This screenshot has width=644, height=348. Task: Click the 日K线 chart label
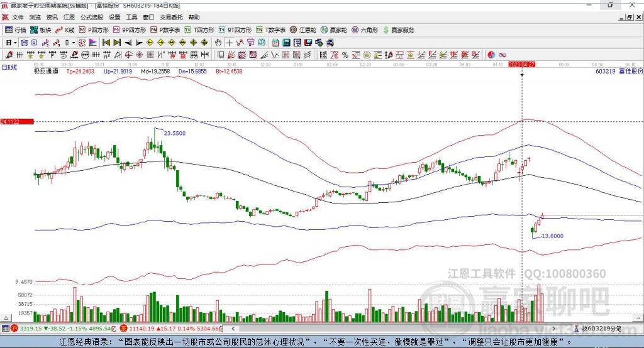point(9,67)
